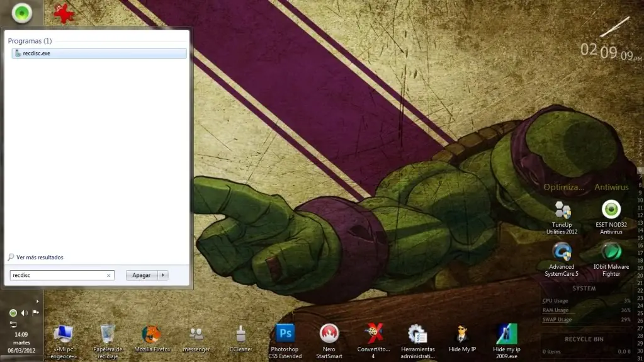Viewport: 644px width, 362px height.
Task: Click the desktop clock widget 02 09 09
Action: pos(611,52)
